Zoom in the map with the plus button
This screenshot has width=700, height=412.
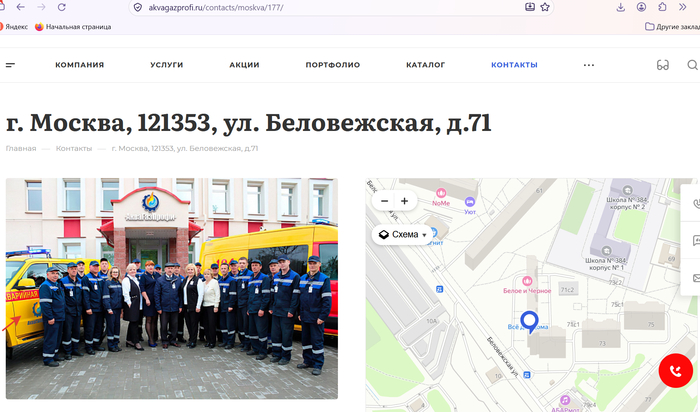coord(404,201)
